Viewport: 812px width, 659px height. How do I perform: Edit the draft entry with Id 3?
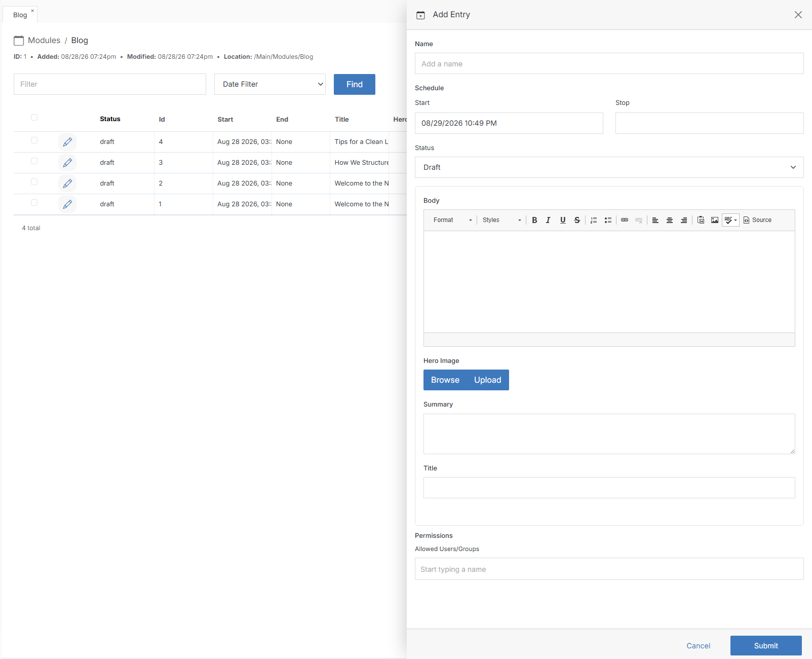(67, 163)
